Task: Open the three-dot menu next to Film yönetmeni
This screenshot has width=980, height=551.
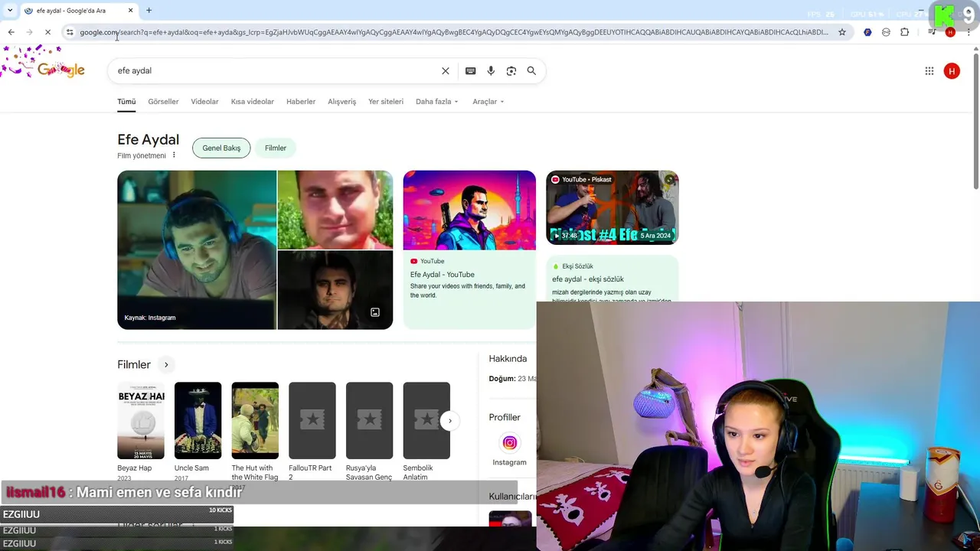Action: click(x=174, y=155)
